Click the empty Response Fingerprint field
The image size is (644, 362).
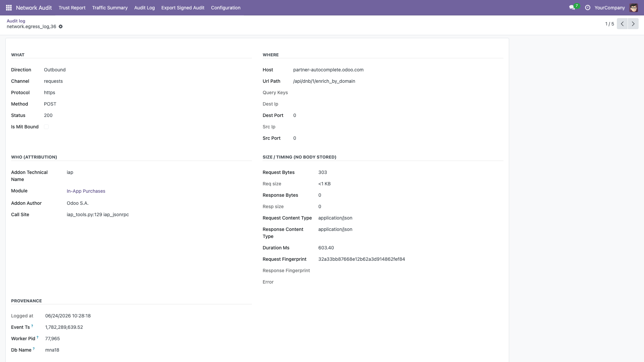(411, 270)
